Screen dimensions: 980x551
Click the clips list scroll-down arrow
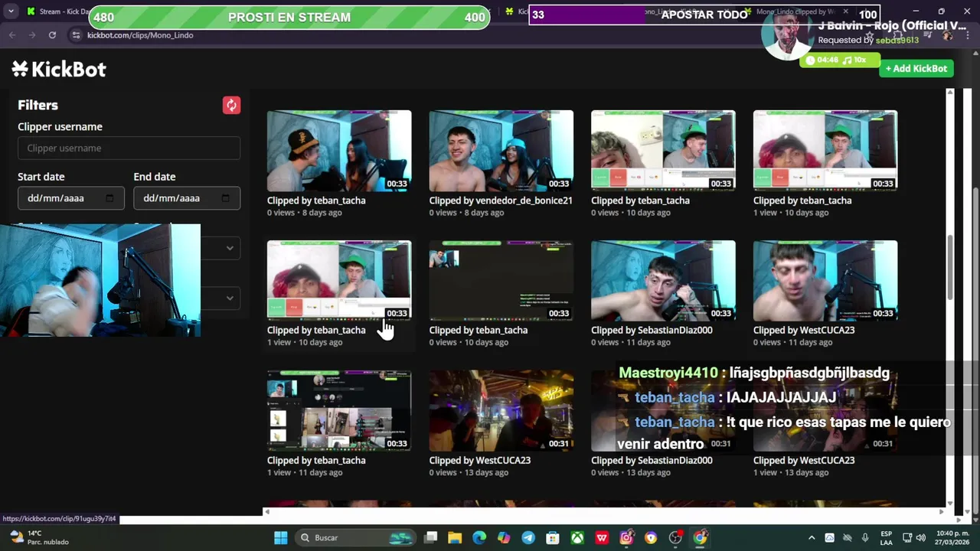(949, 504)
